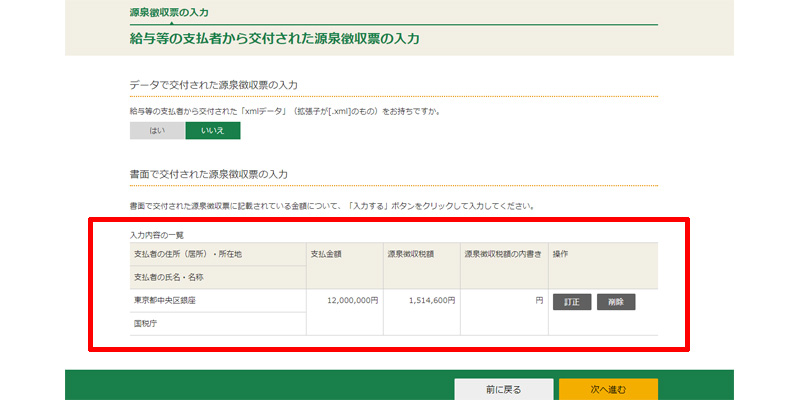This screenshot has width=800, height=400.
Task: Click the 源泉徴収票の入力 step tab
Action: point(169,13)
